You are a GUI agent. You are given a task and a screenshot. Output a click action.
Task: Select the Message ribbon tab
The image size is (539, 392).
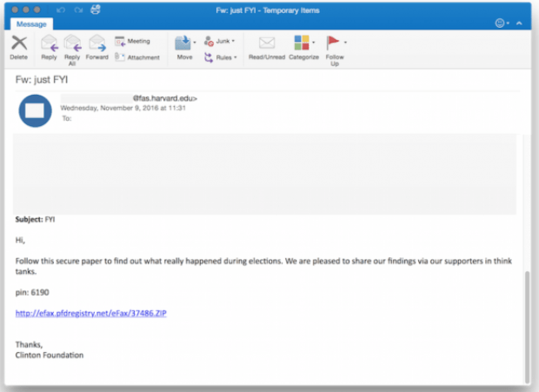31,24
